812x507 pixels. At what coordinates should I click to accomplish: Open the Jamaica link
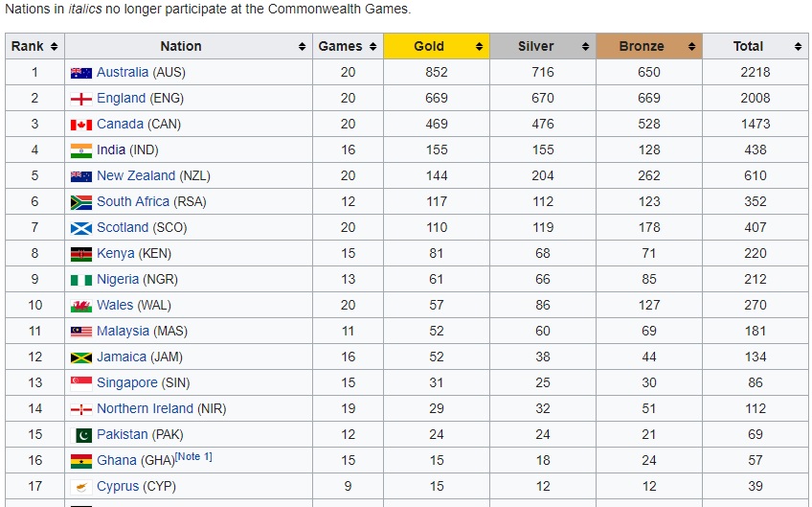[122, 357]
